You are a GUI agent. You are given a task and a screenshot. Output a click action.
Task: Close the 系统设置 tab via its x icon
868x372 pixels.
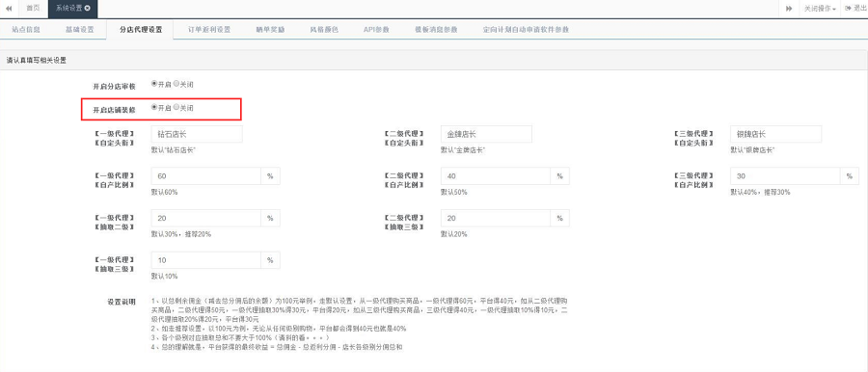(x=88, y=9)
